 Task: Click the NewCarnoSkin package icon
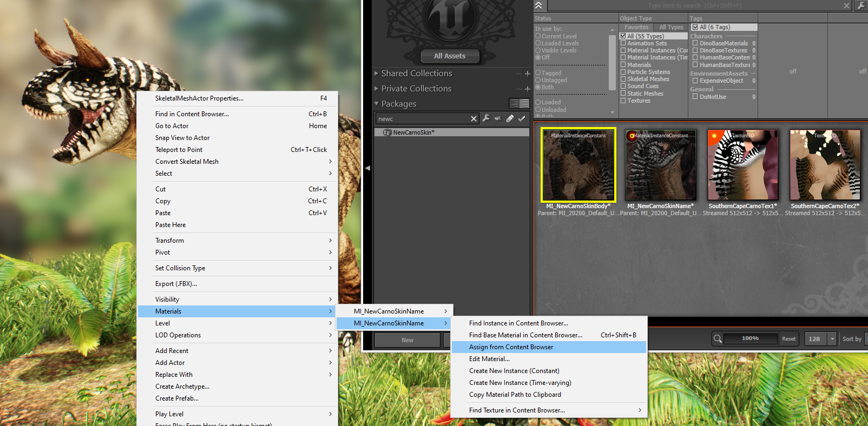coord(387,132)
